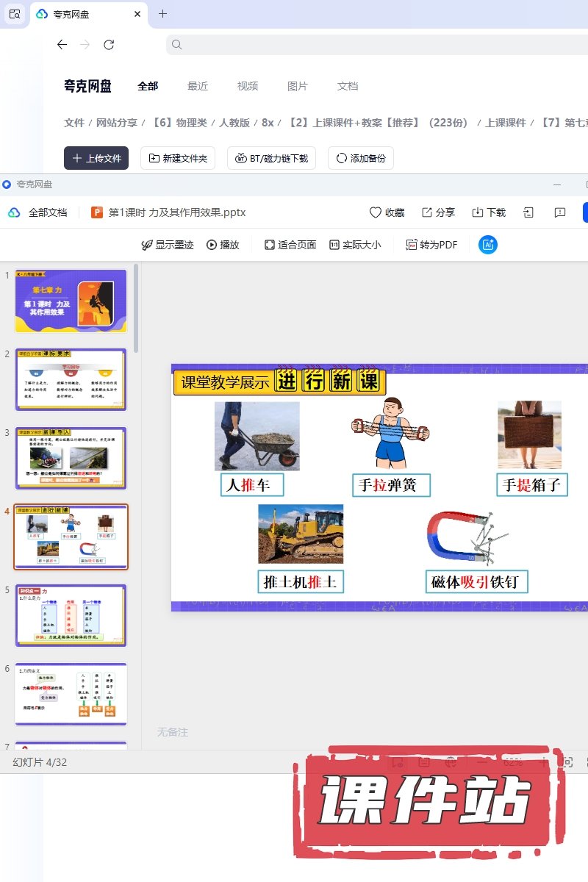Click the share icon in the document header

[427, 212]
